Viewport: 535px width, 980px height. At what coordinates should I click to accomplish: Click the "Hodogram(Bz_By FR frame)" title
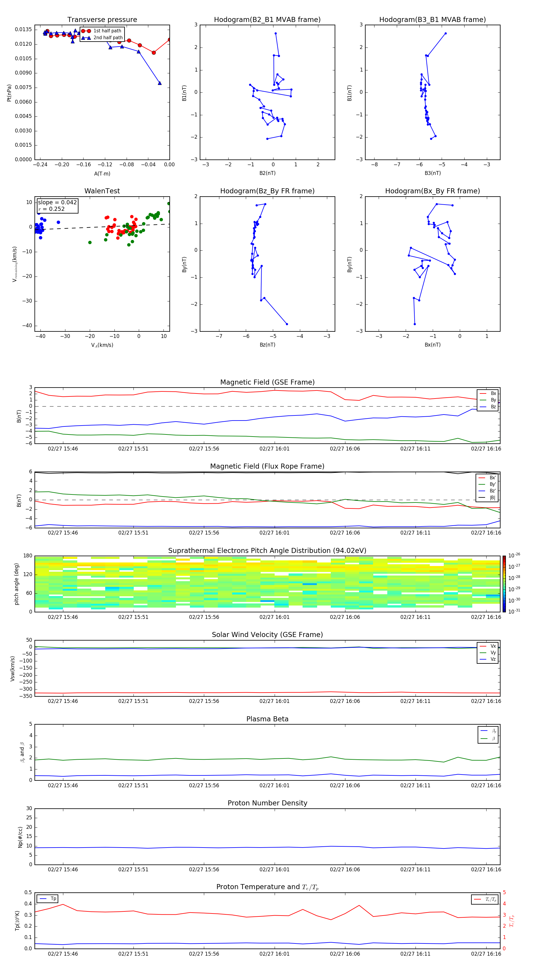coord(267,191)
